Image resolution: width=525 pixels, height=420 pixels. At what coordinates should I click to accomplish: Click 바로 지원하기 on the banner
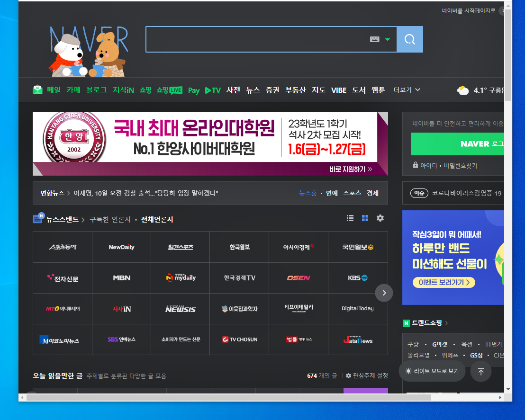coord(351,169)
